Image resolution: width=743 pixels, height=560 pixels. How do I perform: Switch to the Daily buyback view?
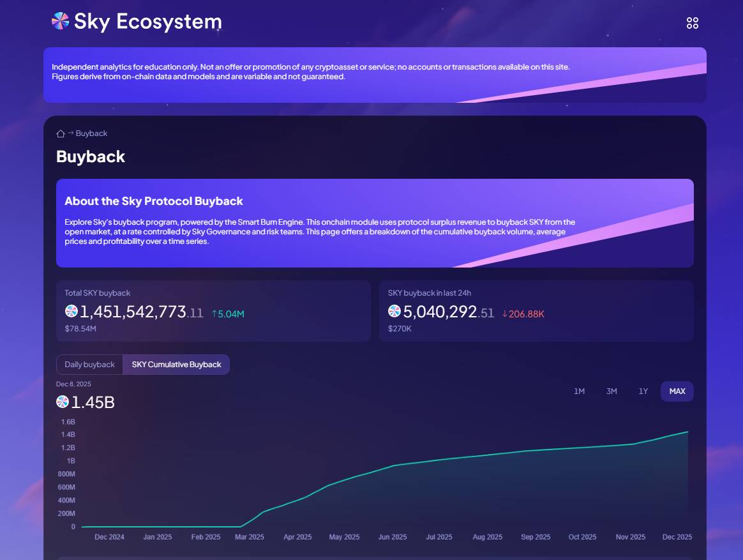(89, 365)
